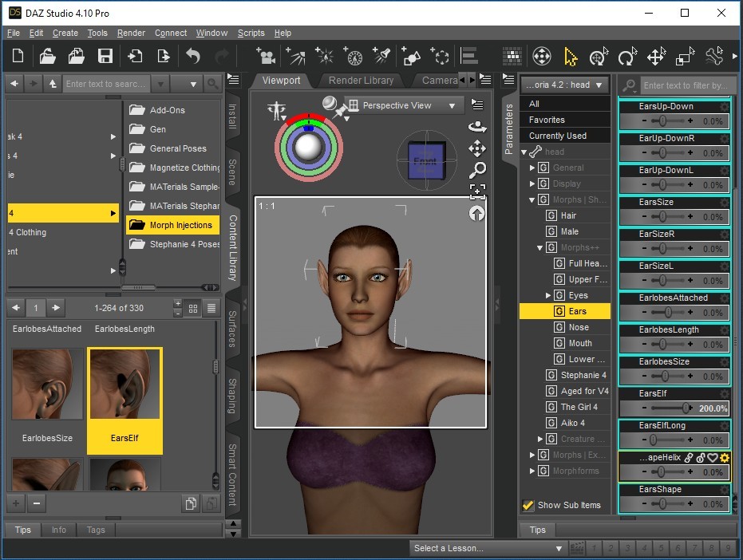Viewport: 743px width, 560px height.
Task: Click the Create New Primitive shapes icon
Action: point(410,56)
